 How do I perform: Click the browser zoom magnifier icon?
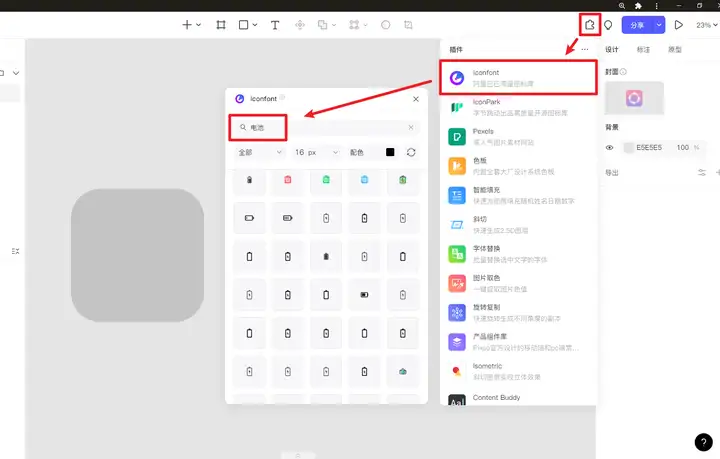point(622,6)
